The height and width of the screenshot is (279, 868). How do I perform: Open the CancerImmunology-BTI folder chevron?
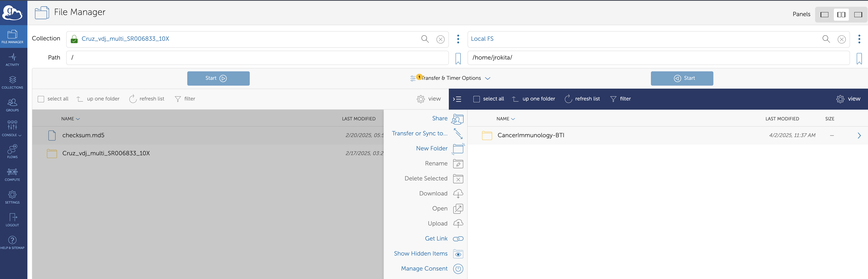pyautogui.click(x=859, y=135)
